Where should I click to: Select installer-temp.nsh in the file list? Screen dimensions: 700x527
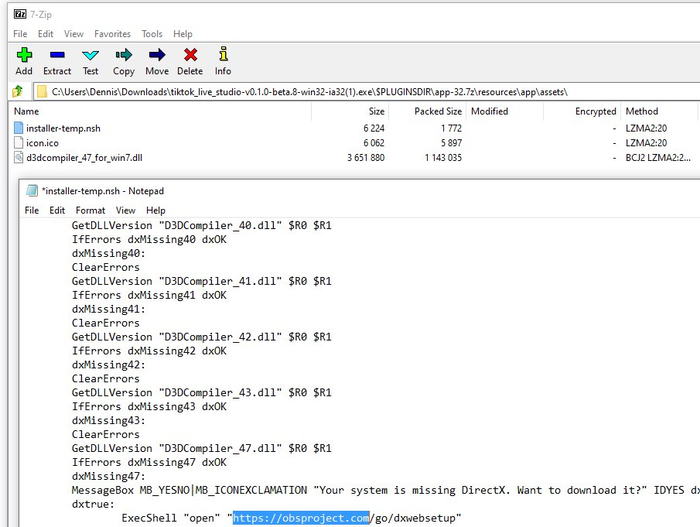63,128
